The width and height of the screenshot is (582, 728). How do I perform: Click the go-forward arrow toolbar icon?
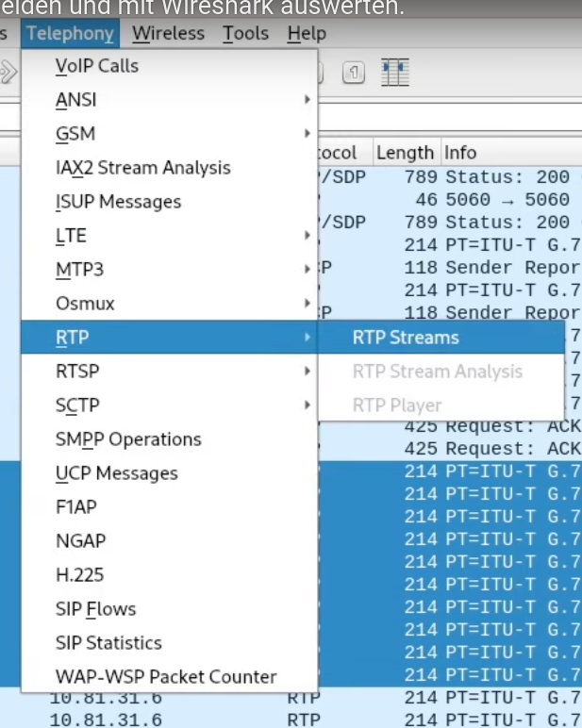coord(8,72)
